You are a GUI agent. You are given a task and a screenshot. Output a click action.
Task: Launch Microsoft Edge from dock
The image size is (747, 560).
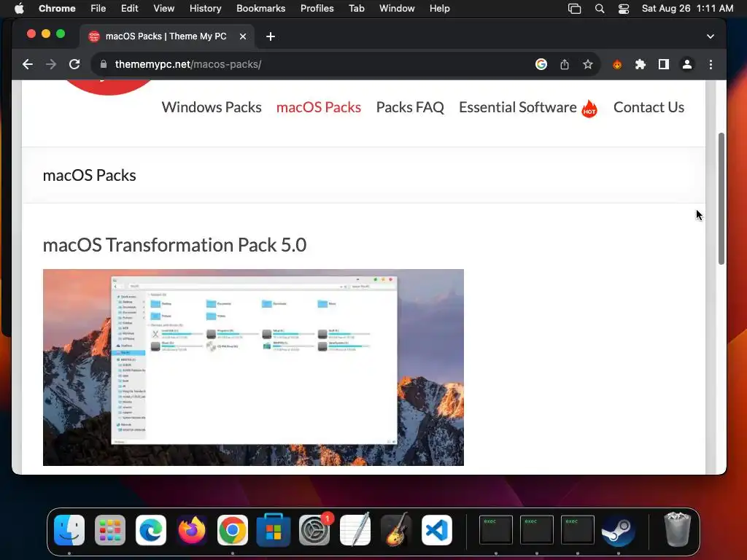click(x=151, y=529)
